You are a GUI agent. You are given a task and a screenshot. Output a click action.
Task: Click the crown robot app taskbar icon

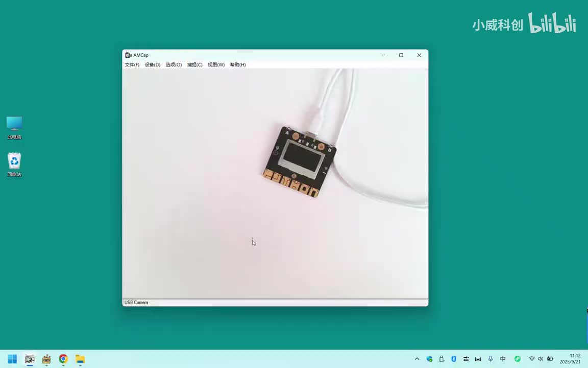click(x=46, y=359)
